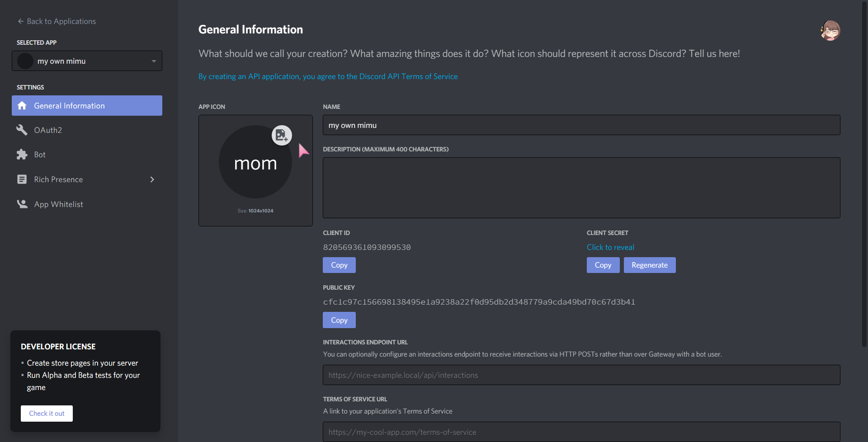This screenshot has width=868, height=442.
Task: Click the 'Check it out' developer license button
Action: [x=47, y=414]
